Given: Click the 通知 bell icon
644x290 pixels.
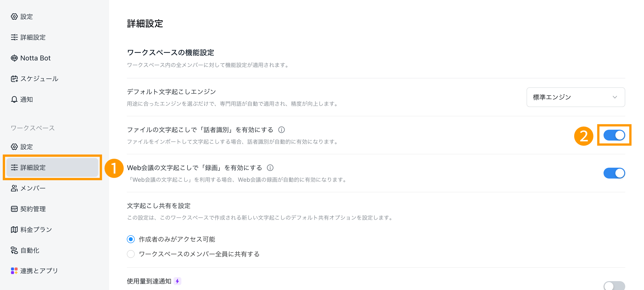Looking at the screenshot, I should tap(14, 99).
